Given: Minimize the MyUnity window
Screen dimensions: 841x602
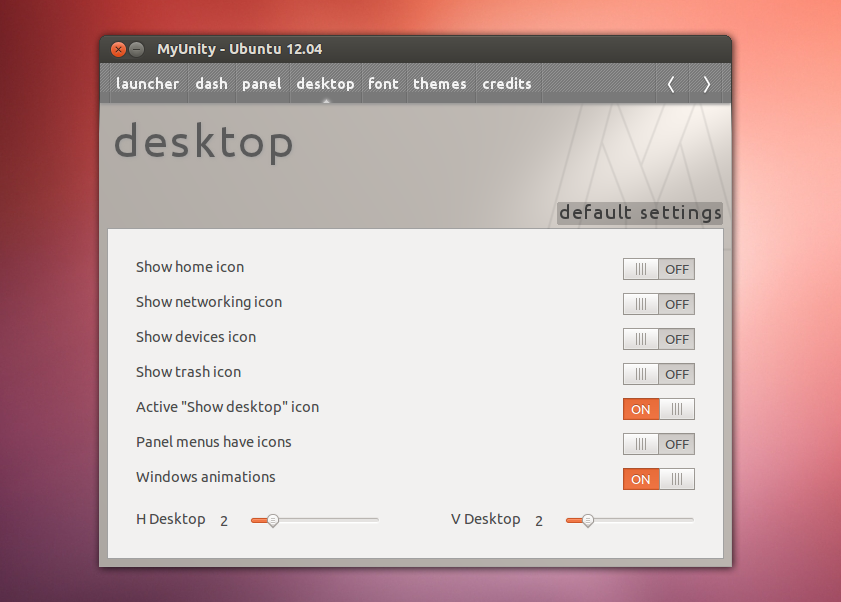Looking at the screenshot, I should [x=137, y=49].
